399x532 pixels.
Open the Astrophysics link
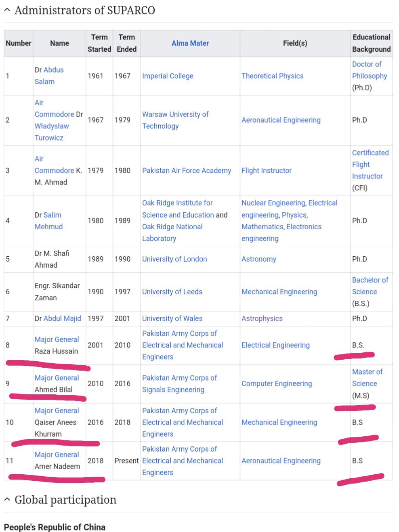(262, 318)
